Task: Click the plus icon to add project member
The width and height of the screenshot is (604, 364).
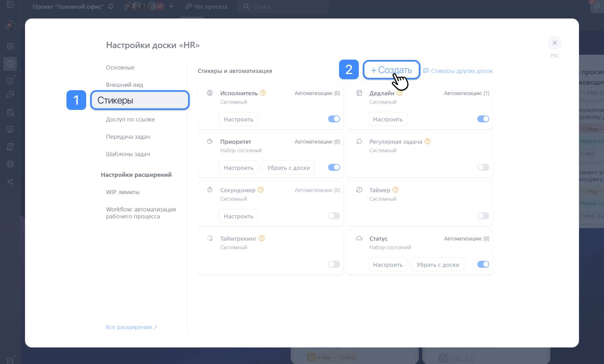Action: point(172,6)
